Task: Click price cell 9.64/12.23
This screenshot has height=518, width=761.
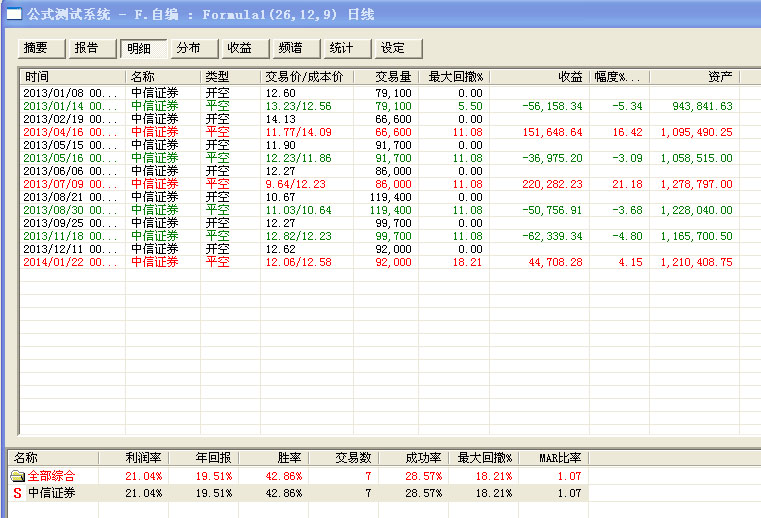Action: pyautogui.click(x=296, y=184)
